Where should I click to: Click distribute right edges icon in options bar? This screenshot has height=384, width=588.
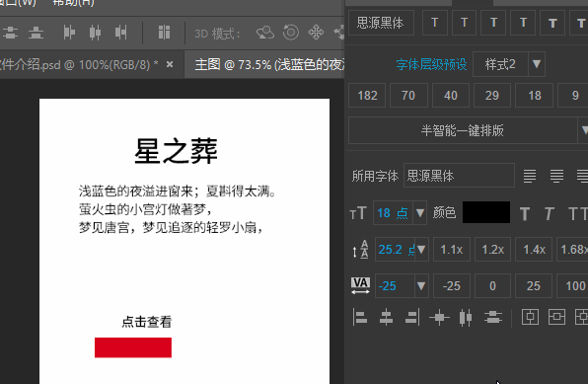pos(120,33)
